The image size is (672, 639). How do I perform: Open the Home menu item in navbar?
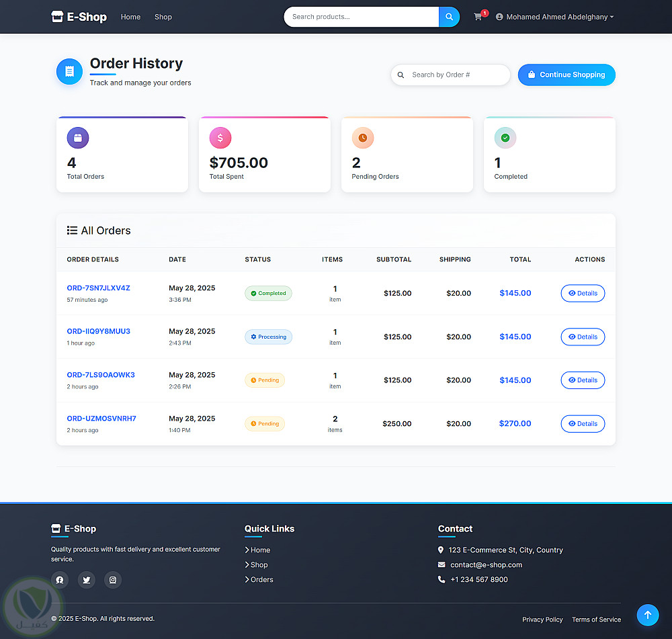coord(131,17)
